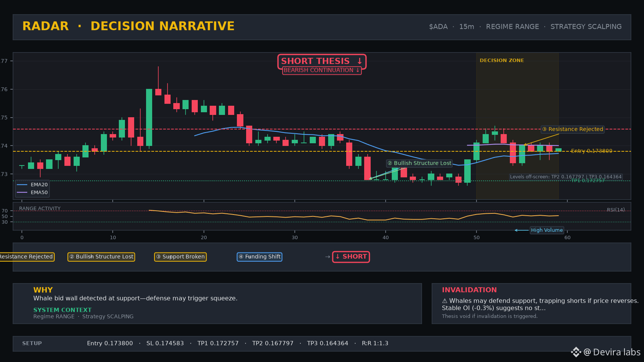Click TP3 0.164364 in the SETUP row
644x362 pixels.
[328, 344]
